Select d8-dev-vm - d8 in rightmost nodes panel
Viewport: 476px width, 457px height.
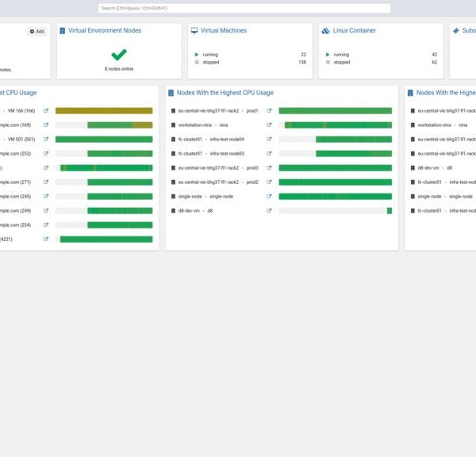(x=435, y=168)
